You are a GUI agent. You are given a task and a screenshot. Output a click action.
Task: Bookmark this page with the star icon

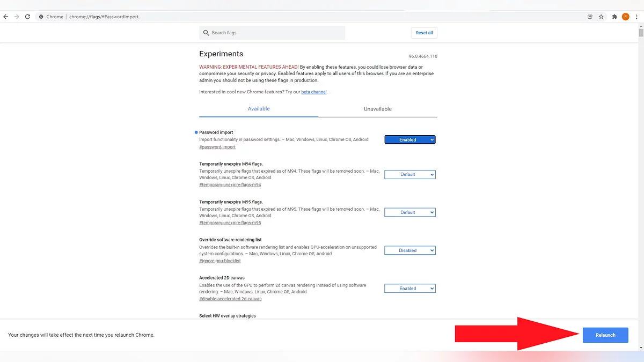601,17
